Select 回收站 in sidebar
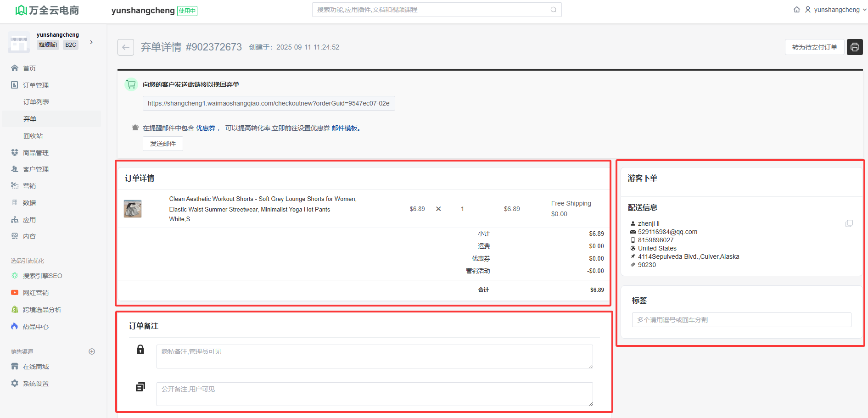Viewport: 868px width, 418px height. point(33,136)
